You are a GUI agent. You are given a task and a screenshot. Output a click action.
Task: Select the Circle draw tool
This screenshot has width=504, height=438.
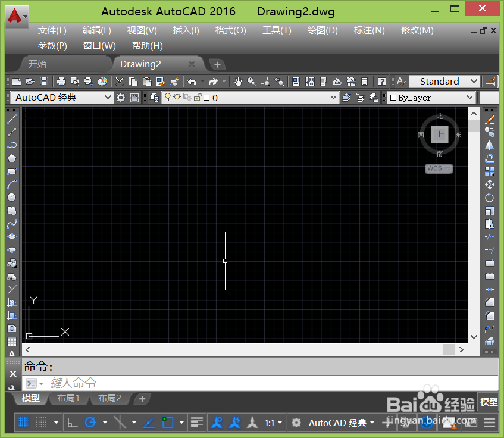tap(12, 198)
